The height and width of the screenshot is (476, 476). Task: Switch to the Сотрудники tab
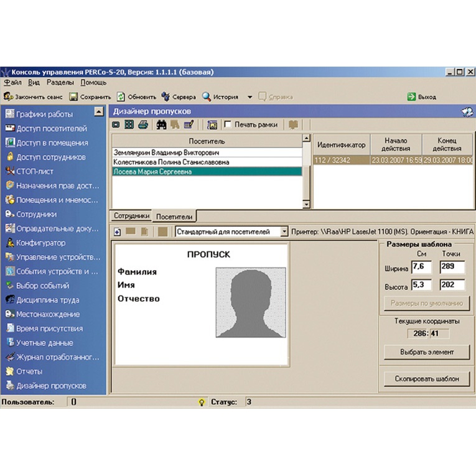pos(131,216)
